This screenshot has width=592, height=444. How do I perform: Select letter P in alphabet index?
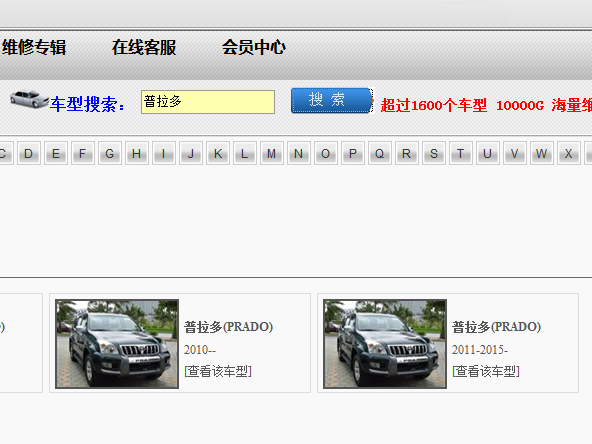tap(353, 153)
